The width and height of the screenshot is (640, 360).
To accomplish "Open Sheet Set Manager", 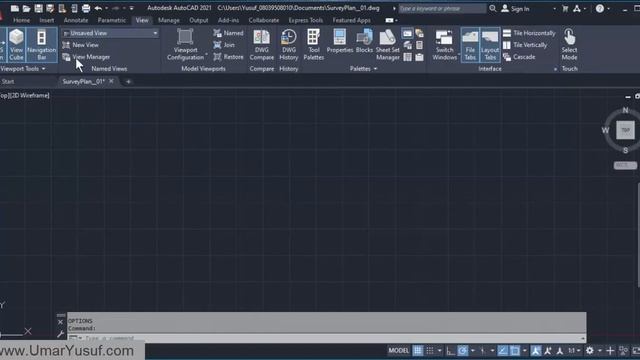I will pyautogui.click(x=387, y=44).
